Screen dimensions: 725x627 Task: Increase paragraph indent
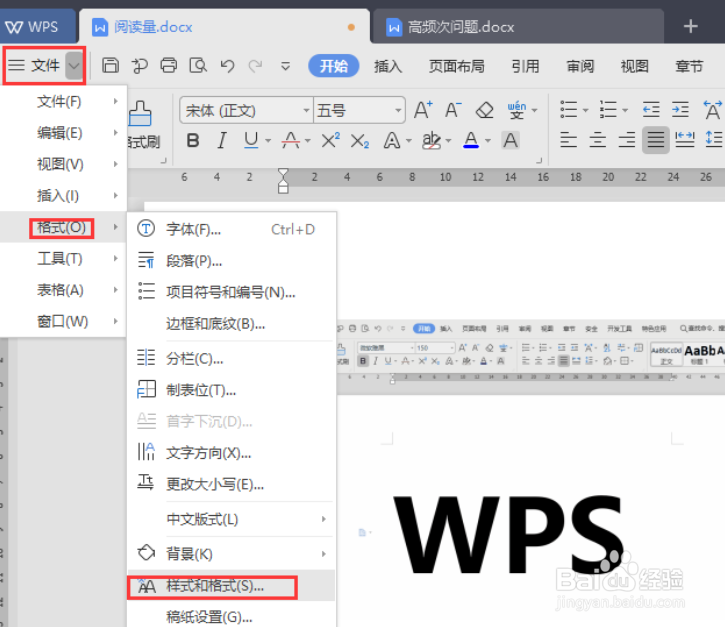click(680, 110)
